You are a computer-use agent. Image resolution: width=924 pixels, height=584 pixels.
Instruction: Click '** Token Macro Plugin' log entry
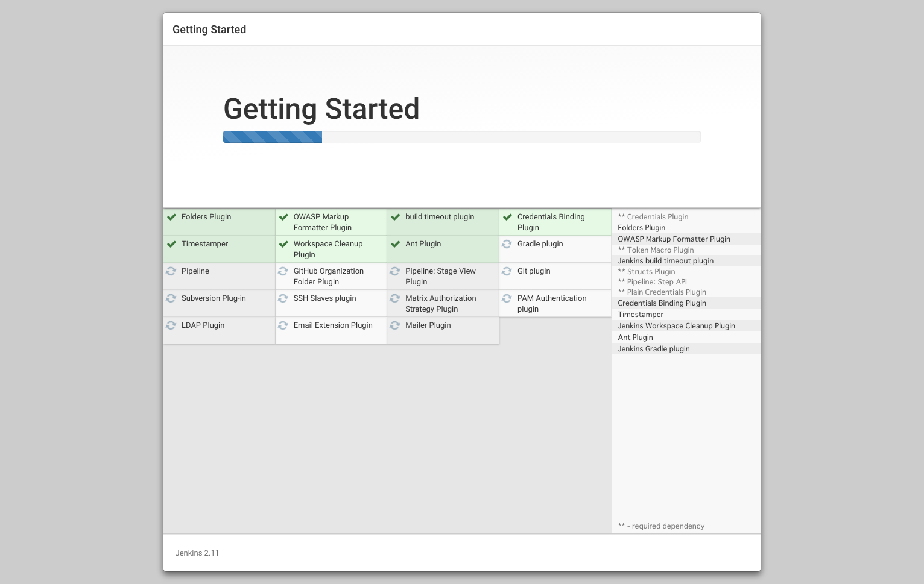pyautogui.click(x=656, y=250)
